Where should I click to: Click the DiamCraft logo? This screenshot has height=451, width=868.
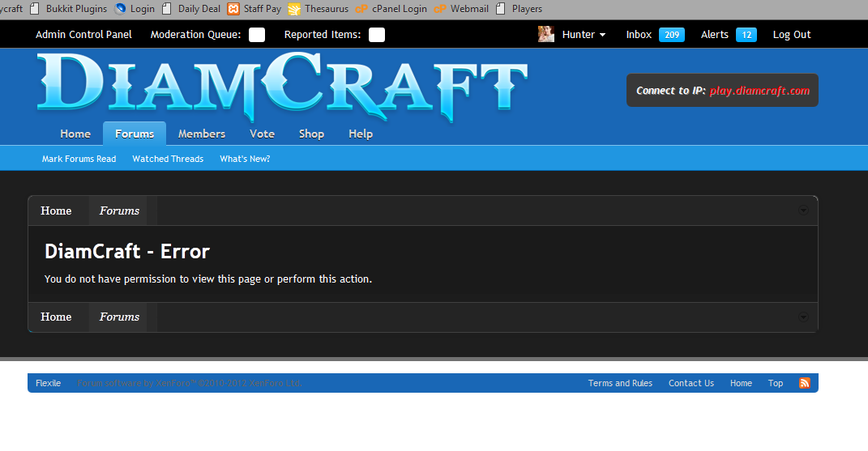[282, 83]
